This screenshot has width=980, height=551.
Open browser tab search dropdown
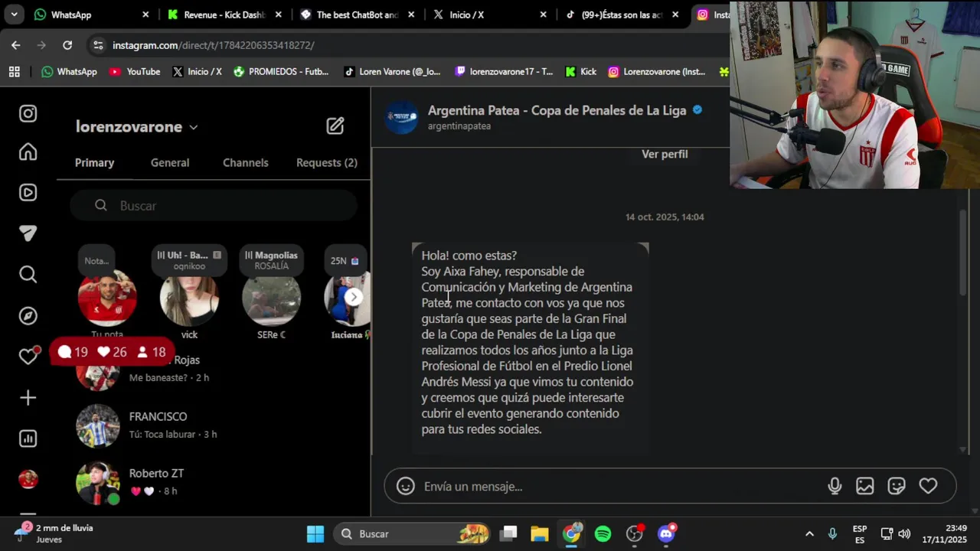(x=14, y=15)
